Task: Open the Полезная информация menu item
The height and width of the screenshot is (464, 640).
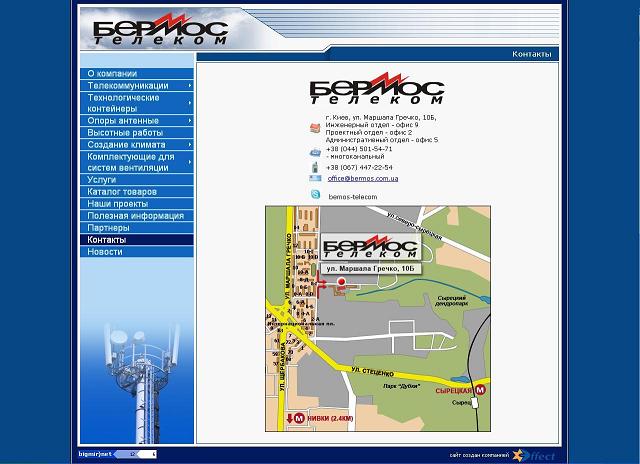Action: 137,215
